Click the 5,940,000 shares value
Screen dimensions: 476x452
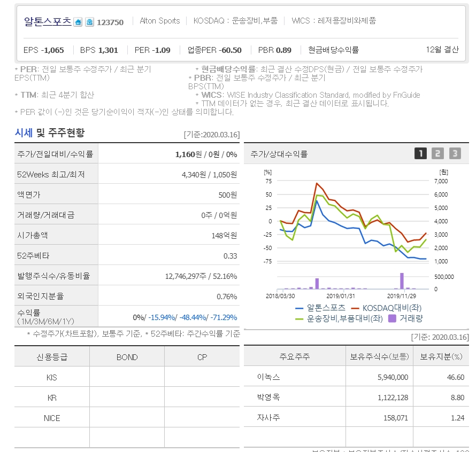pyautogui.click(x=393, y=377)
